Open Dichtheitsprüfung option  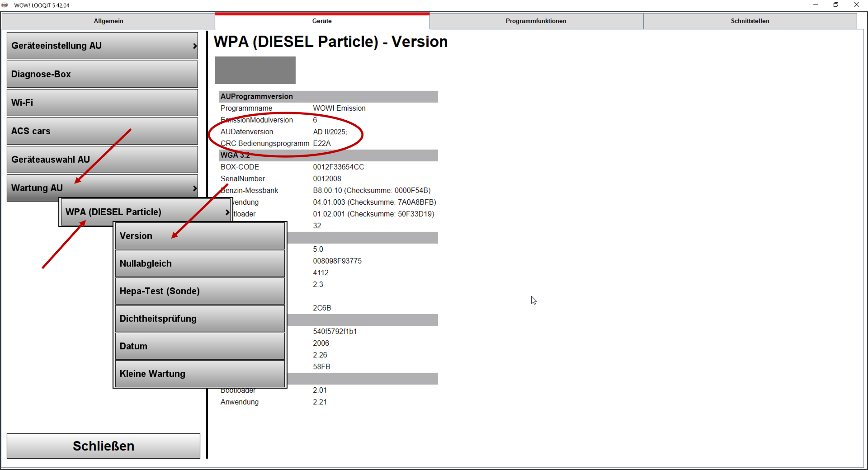pyautogui.click(x=200, y=319)
